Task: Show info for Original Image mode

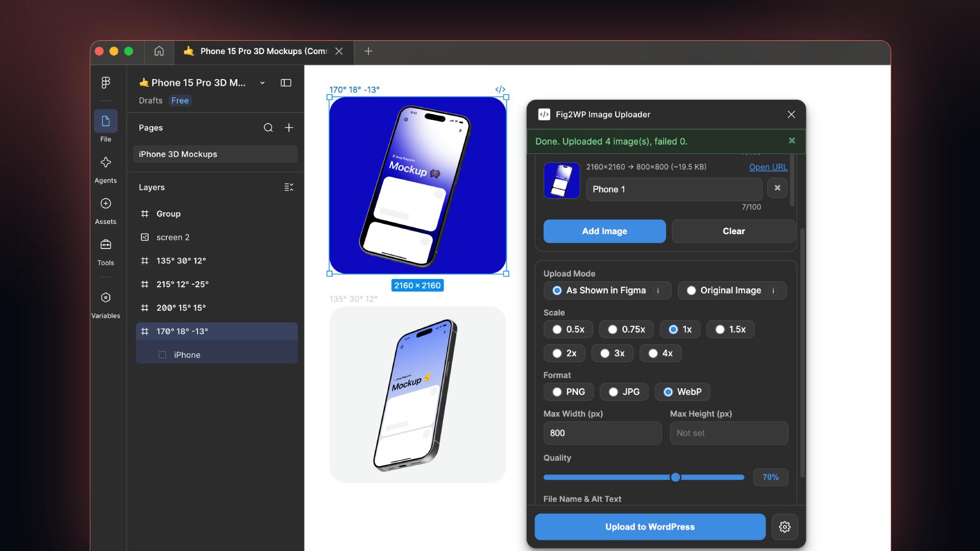Action: pyautogui.click(x=773, y=291)
